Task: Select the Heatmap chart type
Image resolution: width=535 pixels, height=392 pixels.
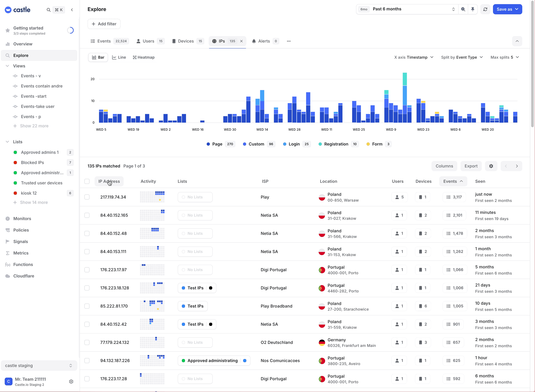Action: click(x=144, y=57)
